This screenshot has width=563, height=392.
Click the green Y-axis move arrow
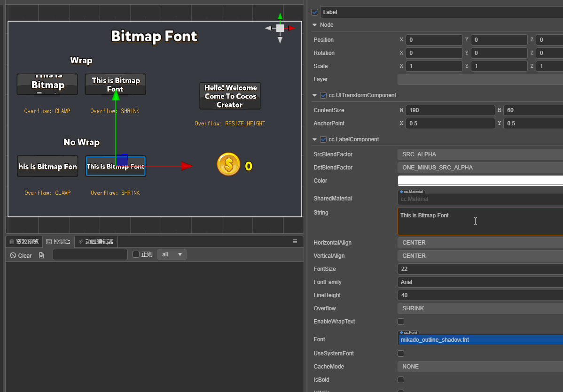coord(116,95)
